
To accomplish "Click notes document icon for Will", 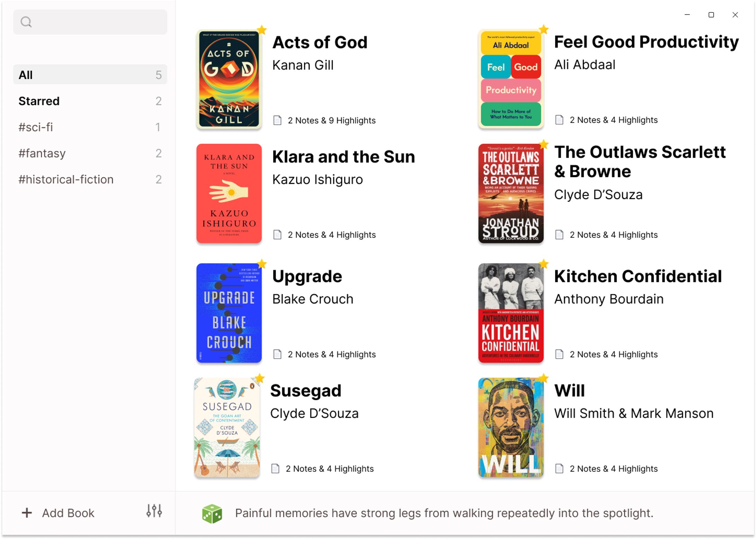I will click(x=559, y=468).
